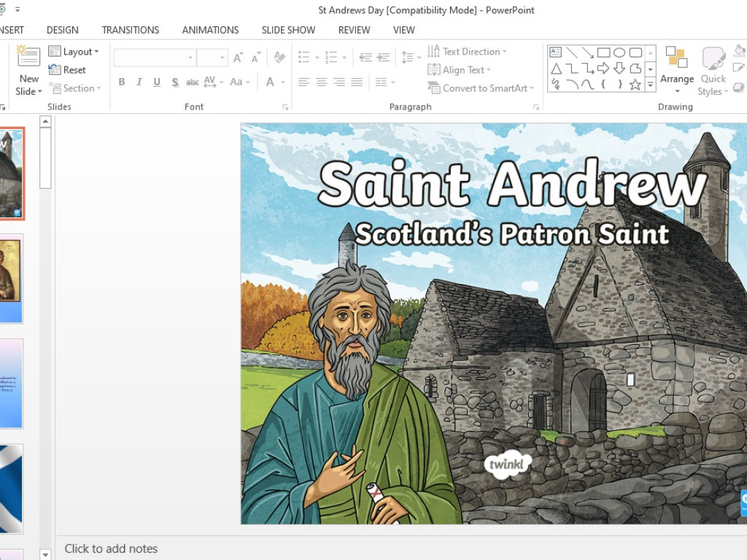The image size is (747, 560).
Task: Open the slide Layout dropdown
Action: click(74, 52)
